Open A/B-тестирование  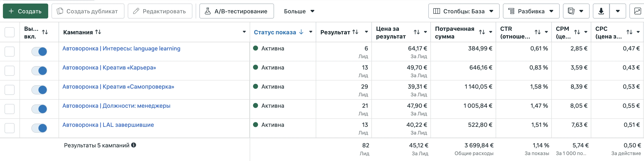coord(236,11)
